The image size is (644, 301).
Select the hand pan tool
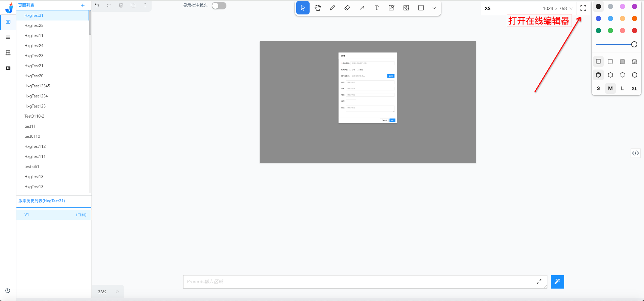[317, 8]
